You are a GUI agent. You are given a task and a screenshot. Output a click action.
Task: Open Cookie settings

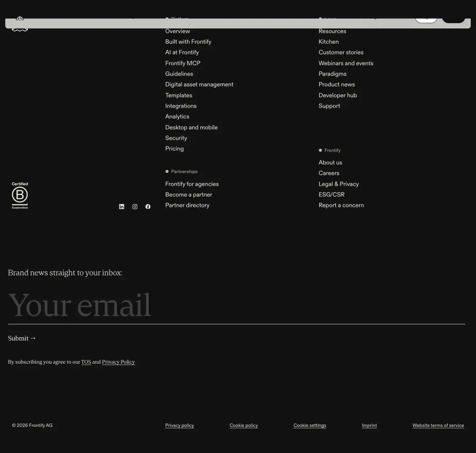pyautogui.click(x=310, y=425)
